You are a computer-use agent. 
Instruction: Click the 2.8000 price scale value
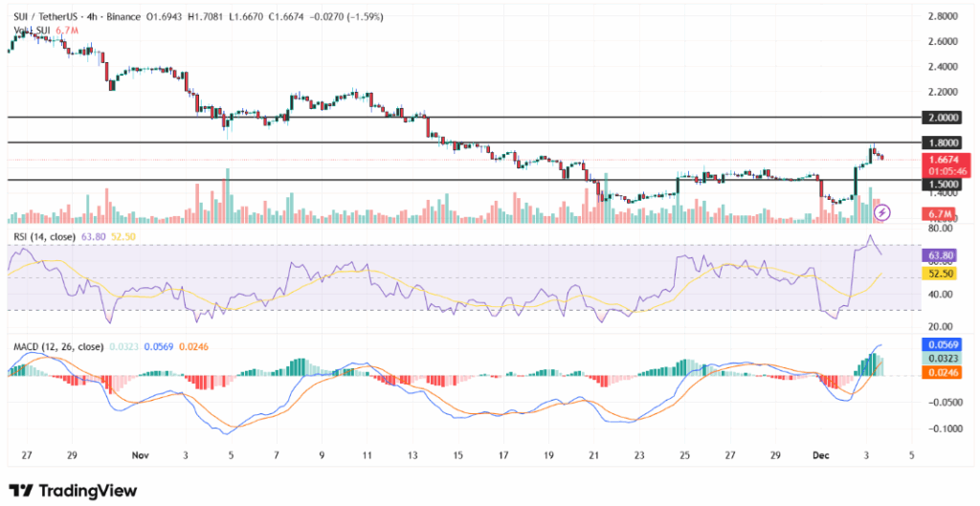click(x=947, y=16)
